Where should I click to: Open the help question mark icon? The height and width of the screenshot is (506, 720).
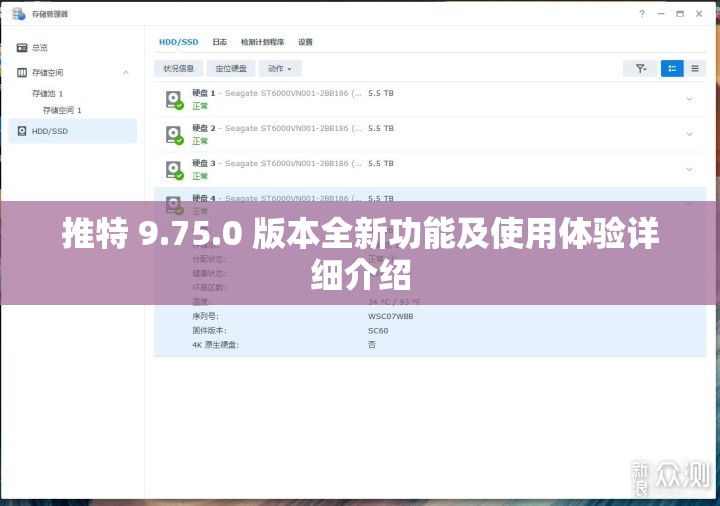coord(642,14)
